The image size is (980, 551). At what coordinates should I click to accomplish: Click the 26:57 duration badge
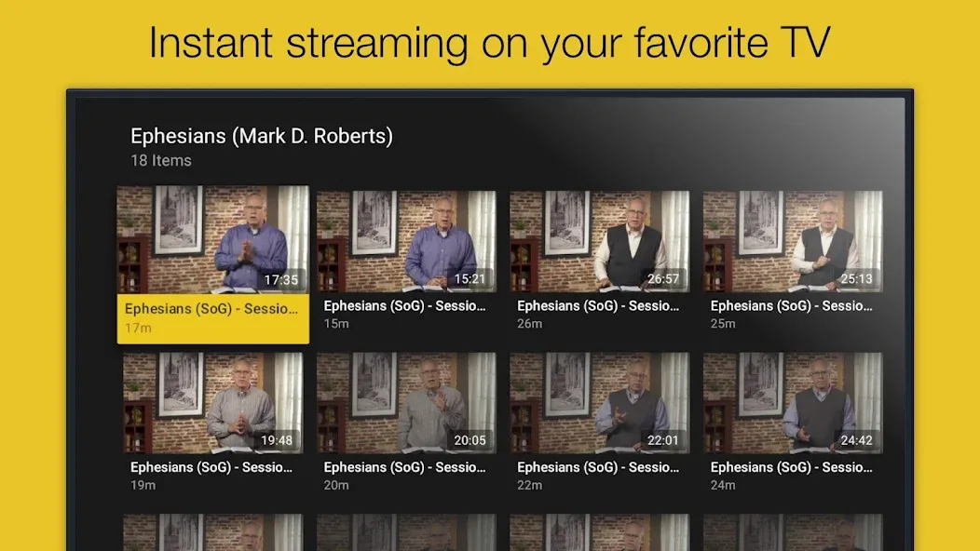pyautogui.click(x=662, y=278)
